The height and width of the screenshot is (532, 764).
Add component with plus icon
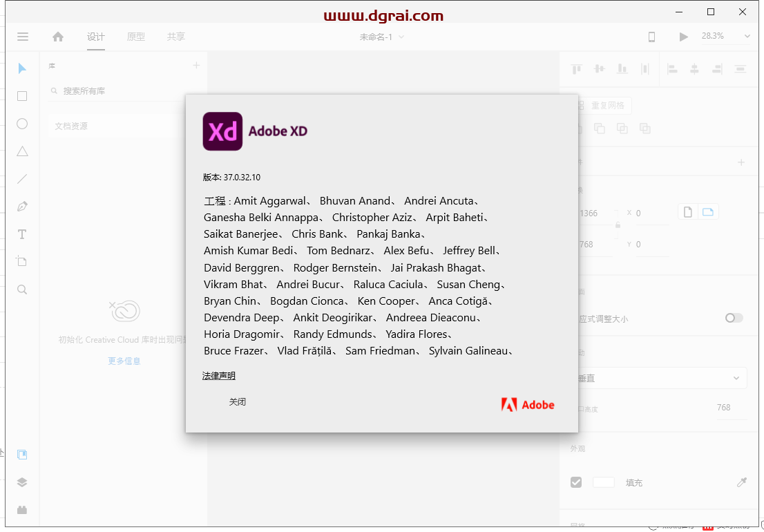741,162
